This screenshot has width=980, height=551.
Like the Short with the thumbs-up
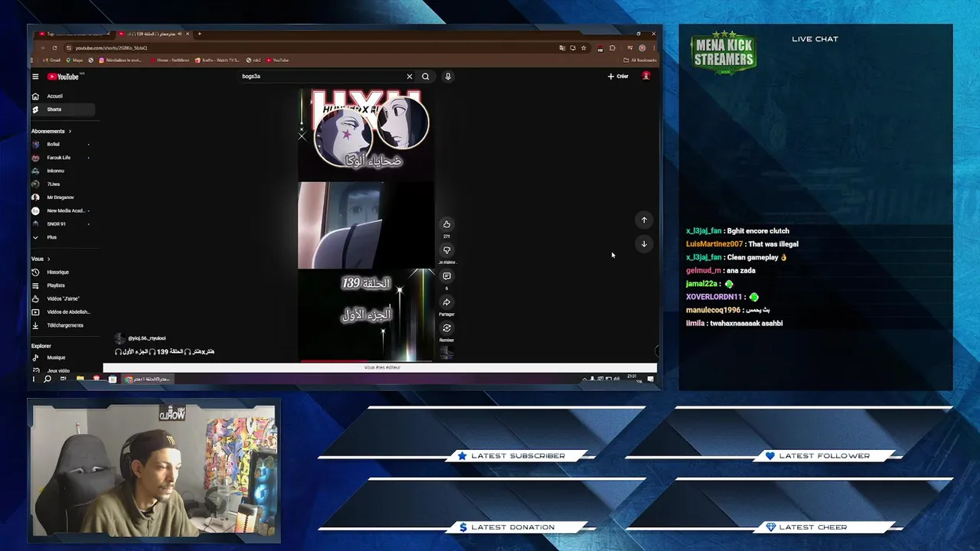pyautogui.click(x=446, y=224)
